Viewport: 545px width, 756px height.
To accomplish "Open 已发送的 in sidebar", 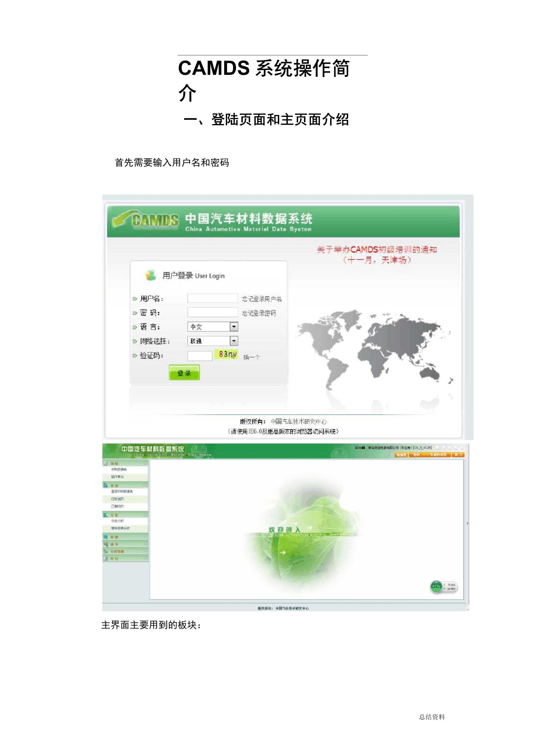I will coord(117,499).
